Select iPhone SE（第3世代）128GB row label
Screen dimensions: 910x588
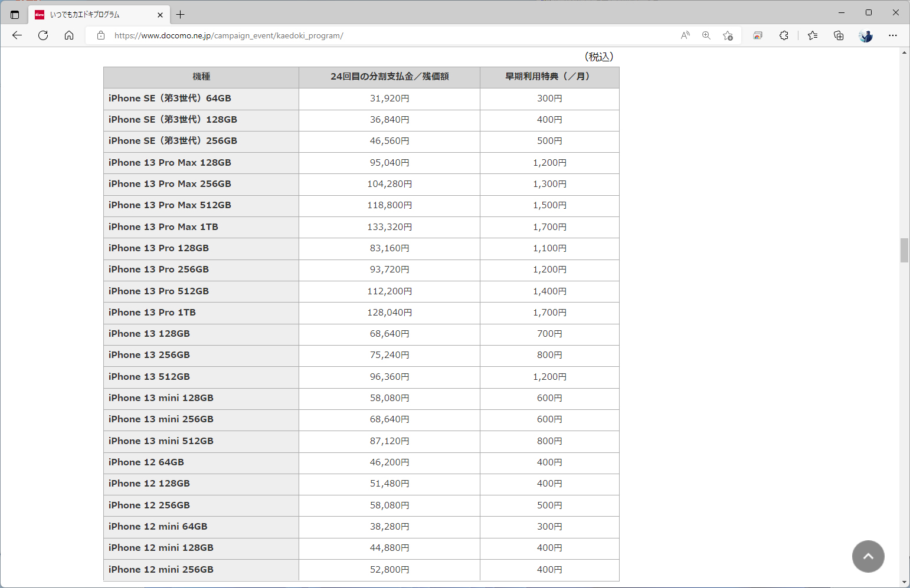click(172, 120)
